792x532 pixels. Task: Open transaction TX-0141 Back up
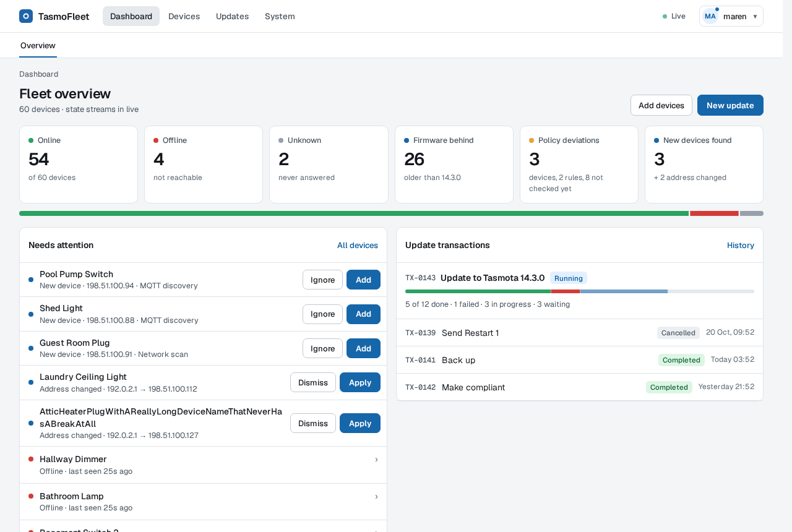[580, 360]
